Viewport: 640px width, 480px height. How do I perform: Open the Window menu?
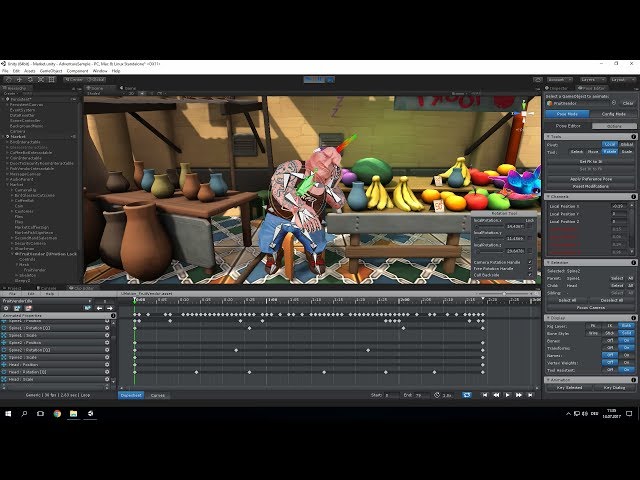pyautogui.click(x=100, y=71)
